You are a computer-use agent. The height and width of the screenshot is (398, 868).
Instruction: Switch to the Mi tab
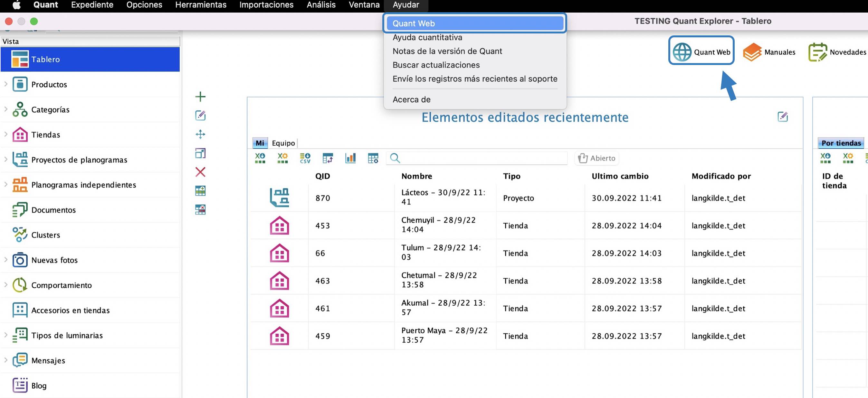260,143
